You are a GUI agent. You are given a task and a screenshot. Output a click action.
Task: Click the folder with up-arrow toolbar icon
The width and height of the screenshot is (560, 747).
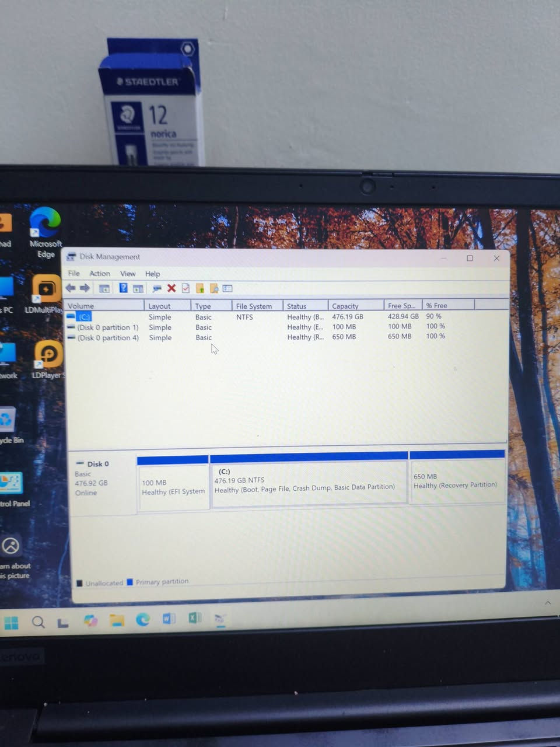pyautogui.click(x=200, y=288)
